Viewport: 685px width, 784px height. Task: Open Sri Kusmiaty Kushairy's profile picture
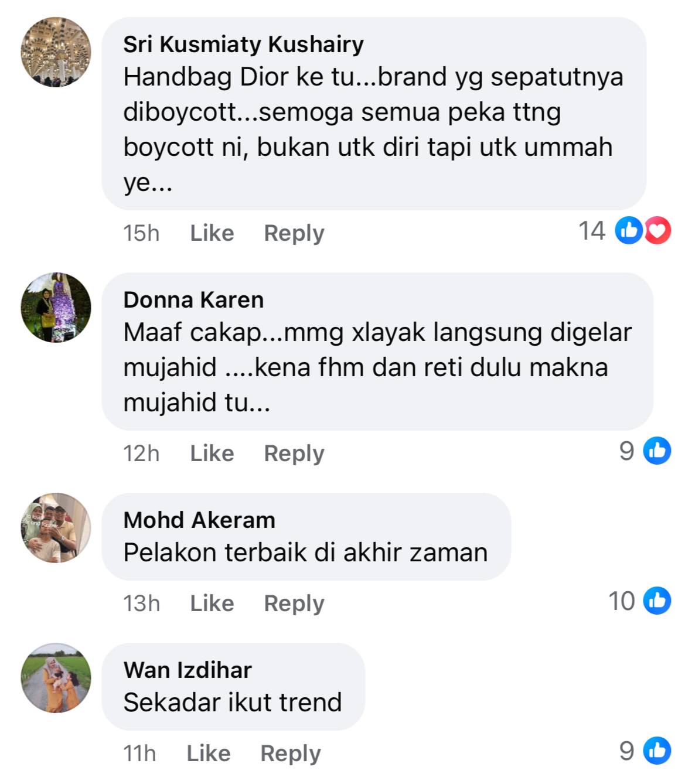[56, 52]
